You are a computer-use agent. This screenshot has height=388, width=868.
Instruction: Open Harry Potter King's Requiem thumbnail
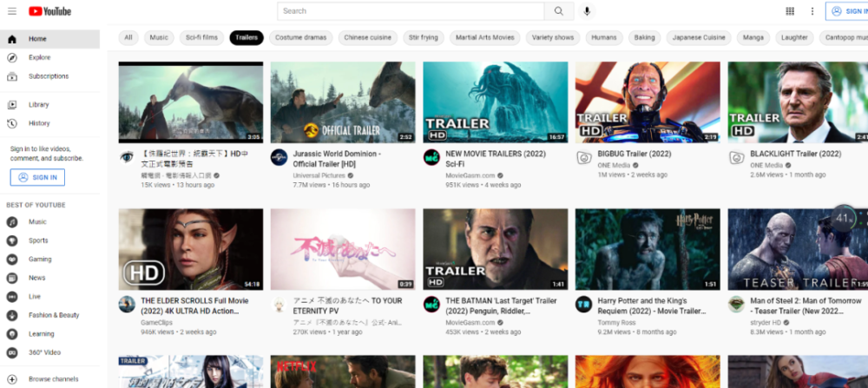pyautogui.click(x=648, y=249)
